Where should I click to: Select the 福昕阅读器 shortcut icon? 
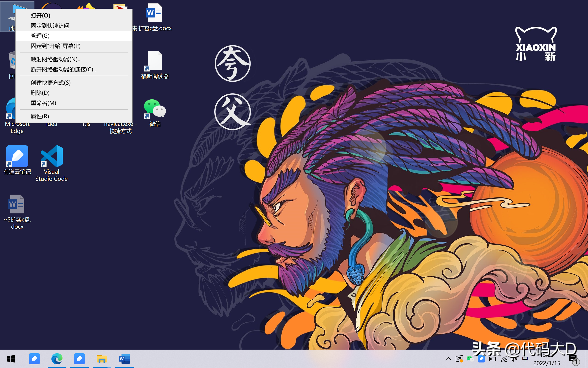point(155,65)
